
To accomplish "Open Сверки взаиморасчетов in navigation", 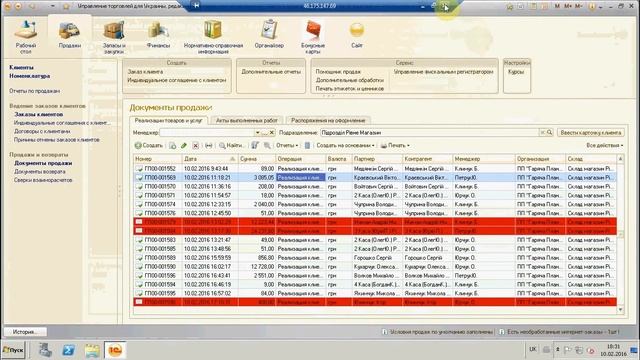I will (x=43, y=180).
